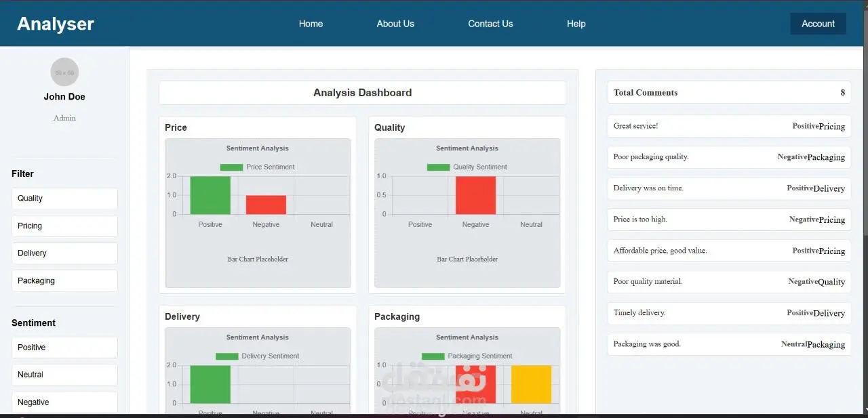Toggle the Quality Sentiment legend item
868x418 pixels.
[x=467, y=167]
